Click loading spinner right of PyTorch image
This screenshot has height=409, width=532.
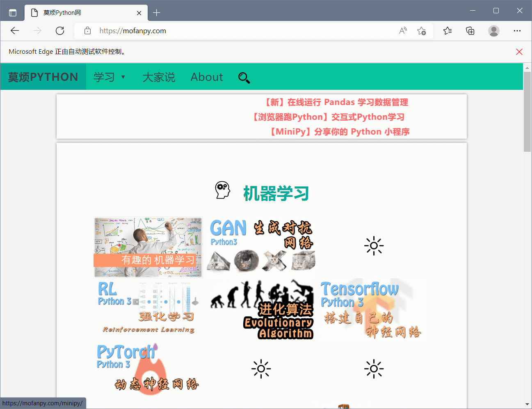click(261, 369)
